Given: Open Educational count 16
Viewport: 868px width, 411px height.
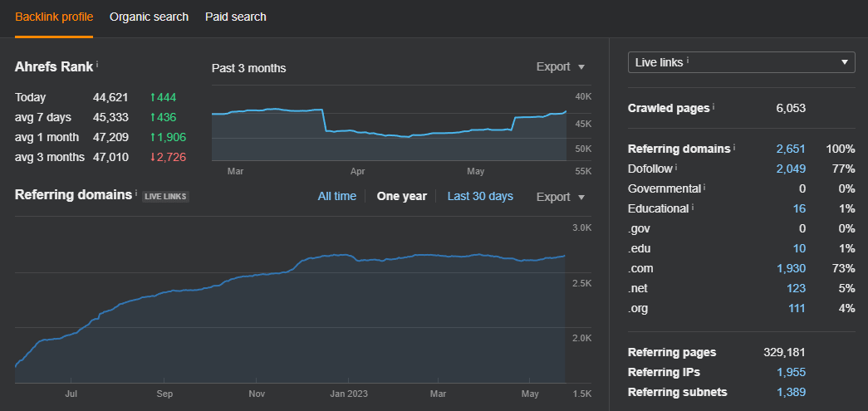Looking at the screenshot, I should (799, 208).
